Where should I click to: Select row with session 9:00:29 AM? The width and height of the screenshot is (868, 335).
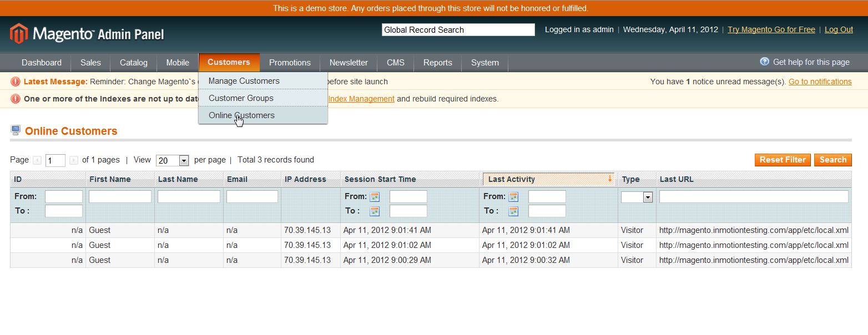431,260
